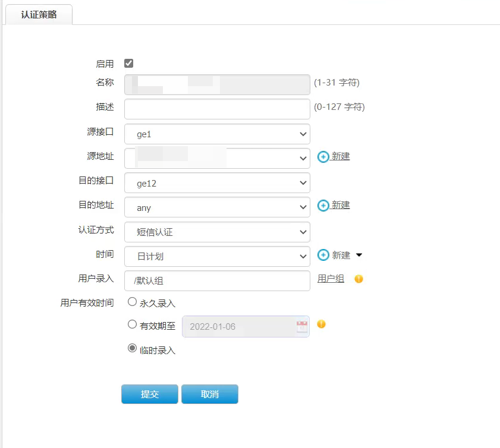500x448 pixels.
Task: Click the plus icon beside 目的地址
Action: pyautogui.click(x=323, y=206)
